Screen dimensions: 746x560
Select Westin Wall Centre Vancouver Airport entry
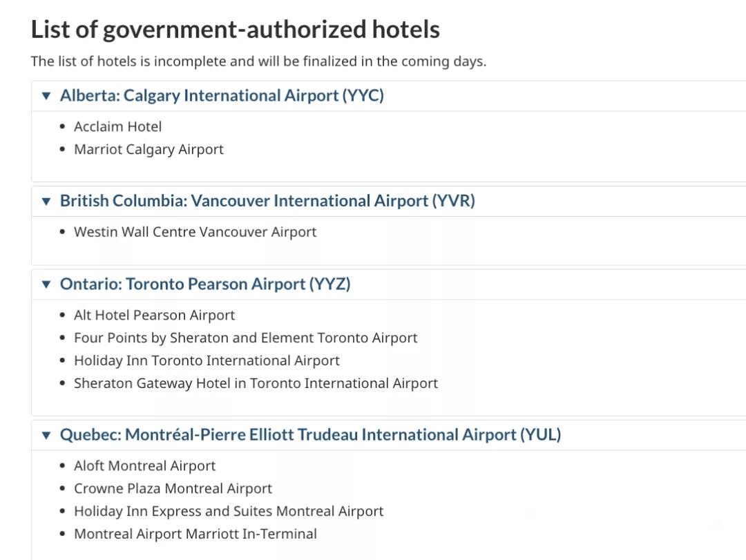click(x=195, y=232)
